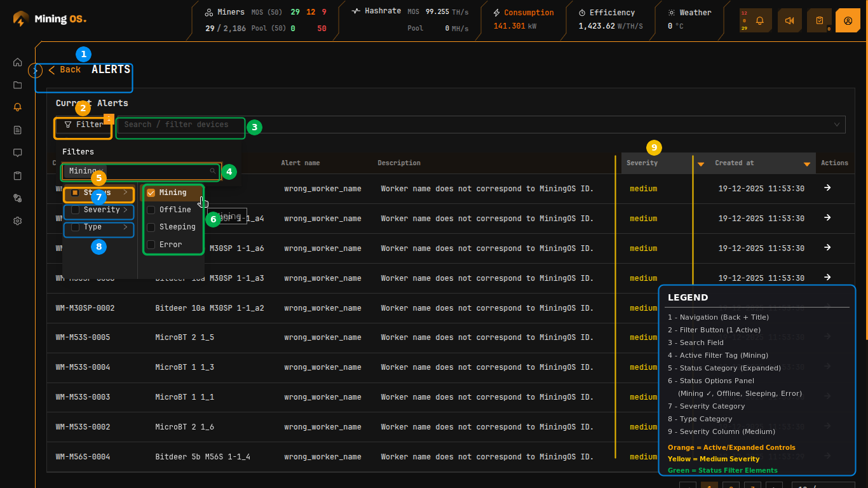Check the Offline status option

click(x=151, y=210)
